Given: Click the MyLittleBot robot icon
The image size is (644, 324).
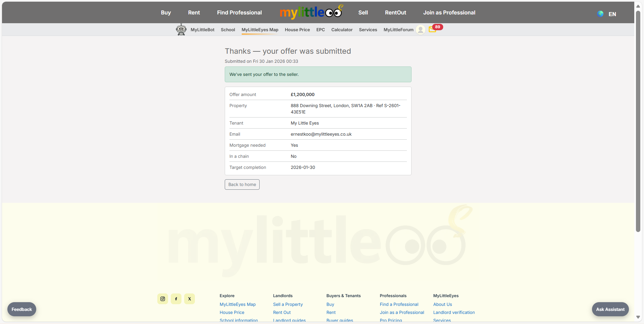Looking at the screenshot, I should [181, 30].
